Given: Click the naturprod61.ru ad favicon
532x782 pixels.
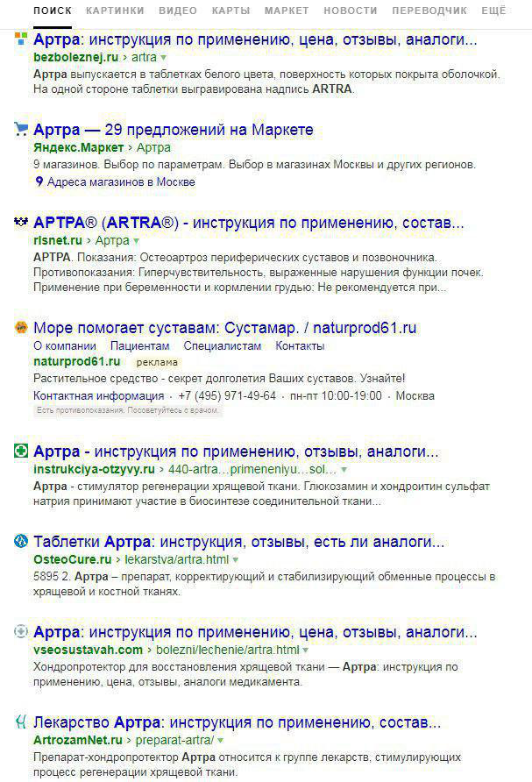Looking at the screenshot, I should point(20,327).
